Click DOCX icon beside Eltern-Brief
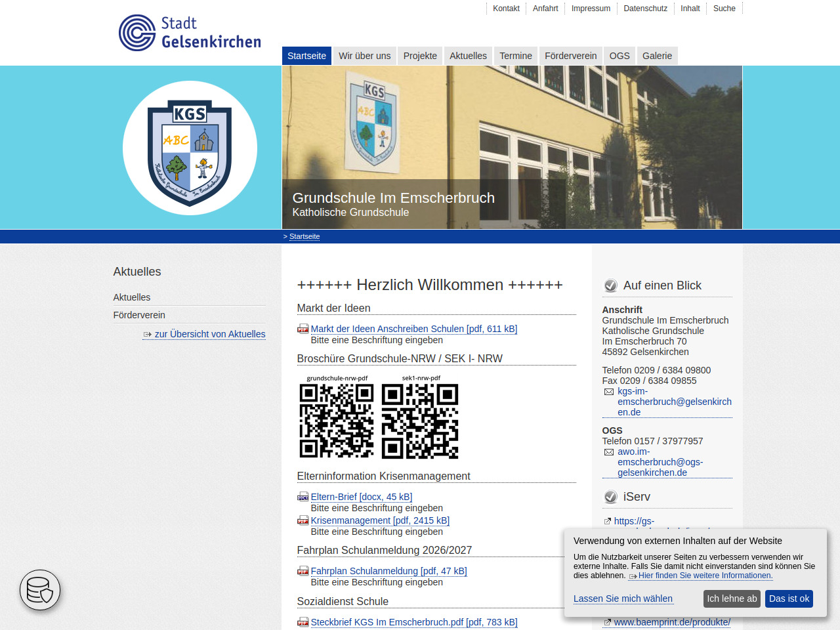Viewport: 840px width, 630px height. (303, 497)
